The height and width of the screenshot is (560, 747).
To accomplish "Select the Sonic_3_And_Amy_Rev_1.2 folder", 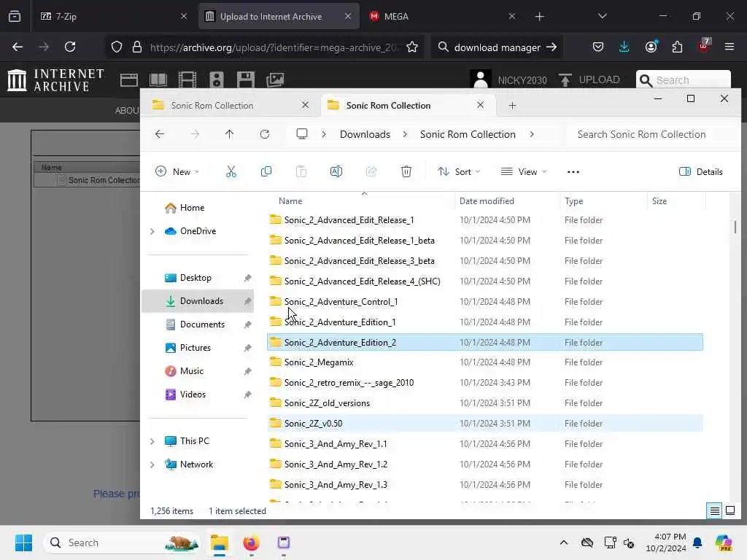I will point(485,464).
